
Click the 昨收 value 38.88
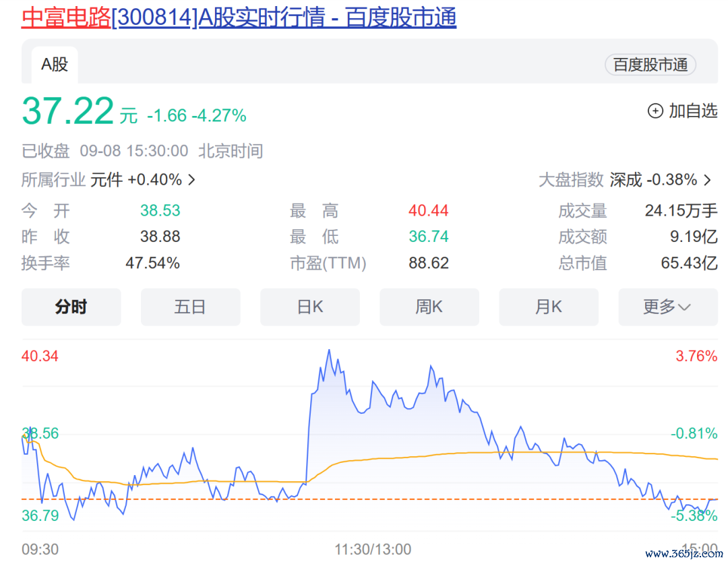(x=160, y=237)
